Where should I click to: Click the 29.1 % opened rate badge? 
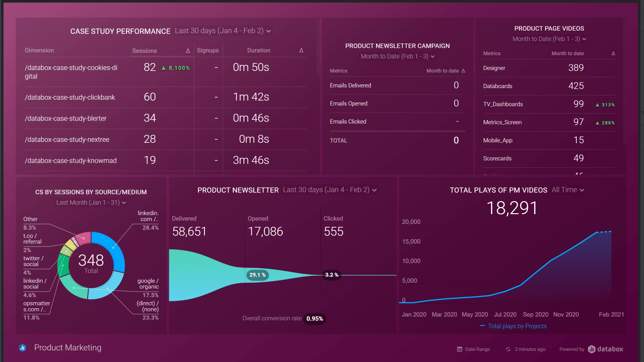point(258,275)
